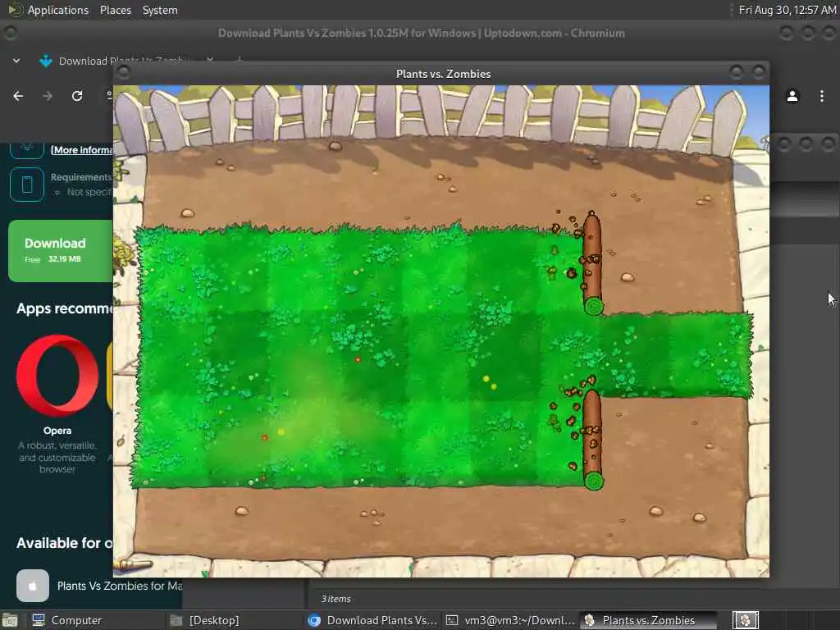Open the System menu
This screenshot has width=840, height=630.
160,10
